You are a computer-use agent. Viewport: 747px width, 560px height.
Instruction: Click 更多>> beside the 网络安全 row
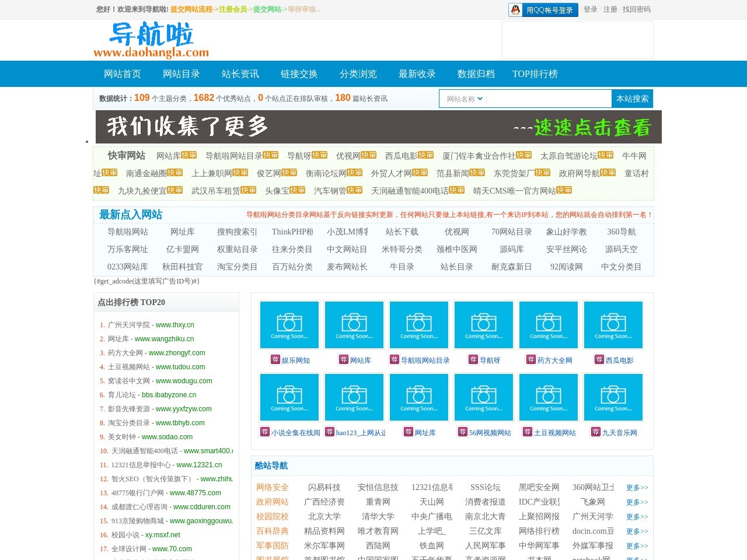coord(637,487)
